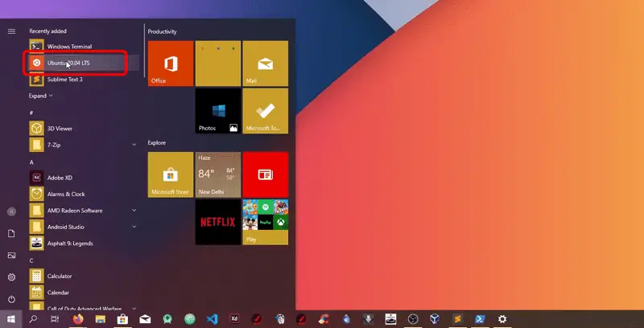
Task: Open Settings gear on the taskbar
Action: click(502, 319)
